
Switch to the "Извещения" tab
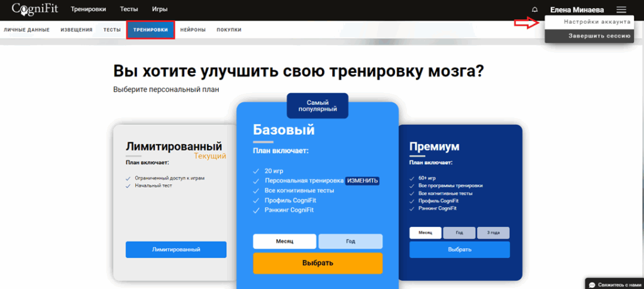tap(76, 30)
